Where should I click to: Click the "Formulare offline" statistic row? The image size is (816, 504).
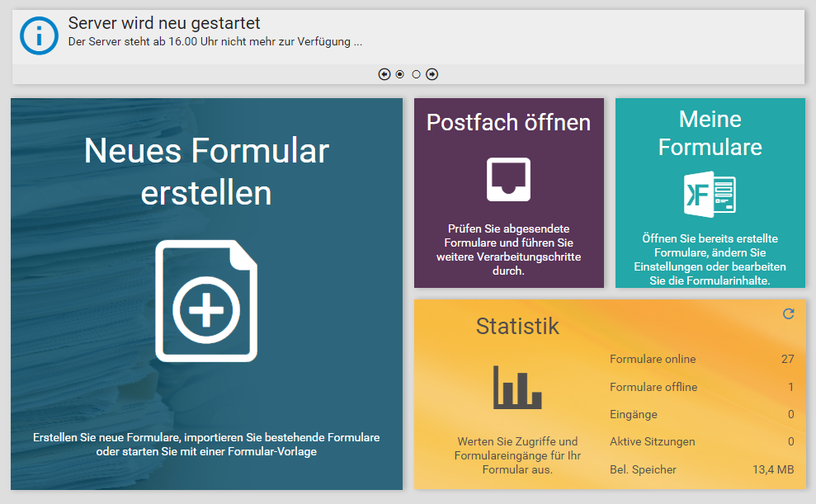point(701,387)
